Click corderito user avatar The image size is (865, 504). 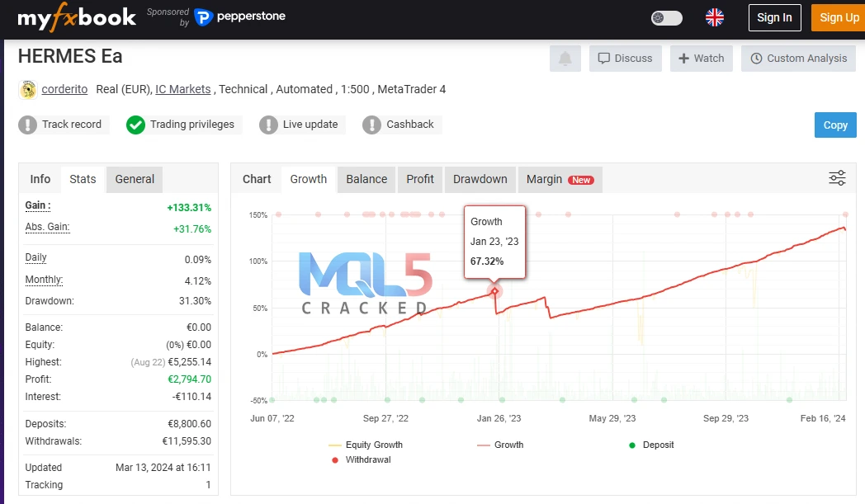pyautogui.click(x=28, y=89)
